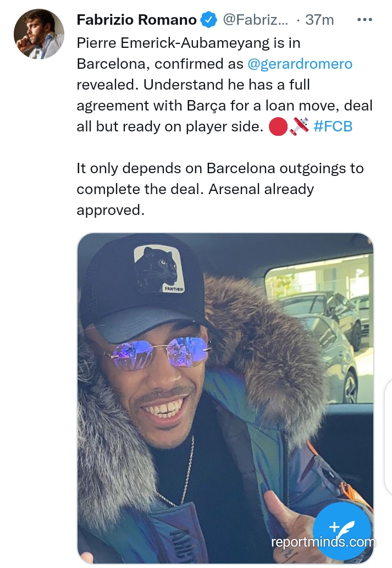Click the blue verified badge
Viewport: 392px width, 568px height.
tap(208, 20)
